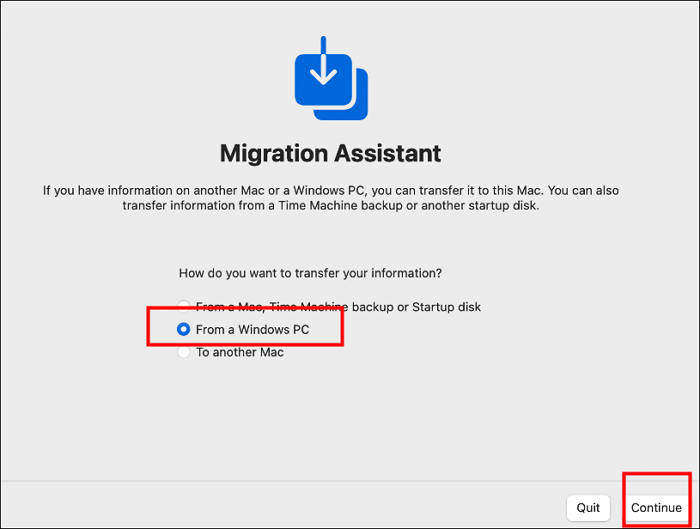Click "another startup disk" ending the intro paragraph
Screen dimensions: 700x529
pyautogui.click(x=489, y=207)
